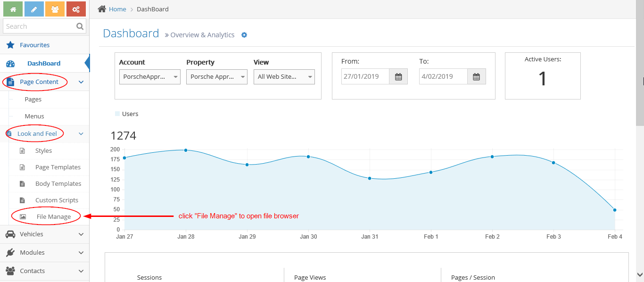Open the To date calendar icon
This screenshot has width=644, height=282.
[476, 77]
